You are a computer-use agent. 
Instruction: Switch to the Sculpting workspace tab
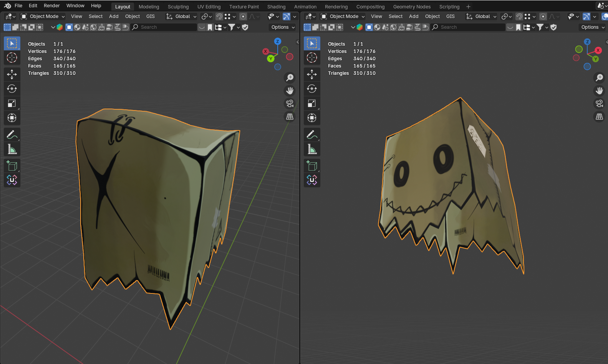pyautogui.click(x=178, y=7)
